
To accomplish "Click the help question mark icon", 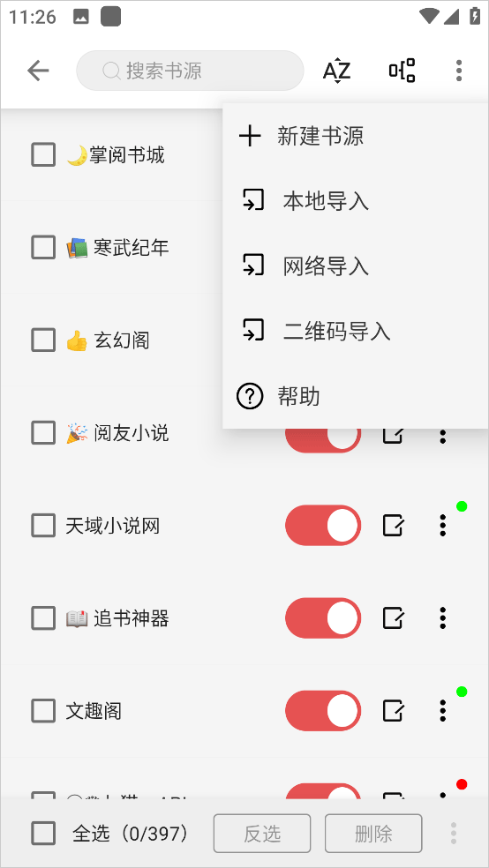I will click(x=250, y=396).
